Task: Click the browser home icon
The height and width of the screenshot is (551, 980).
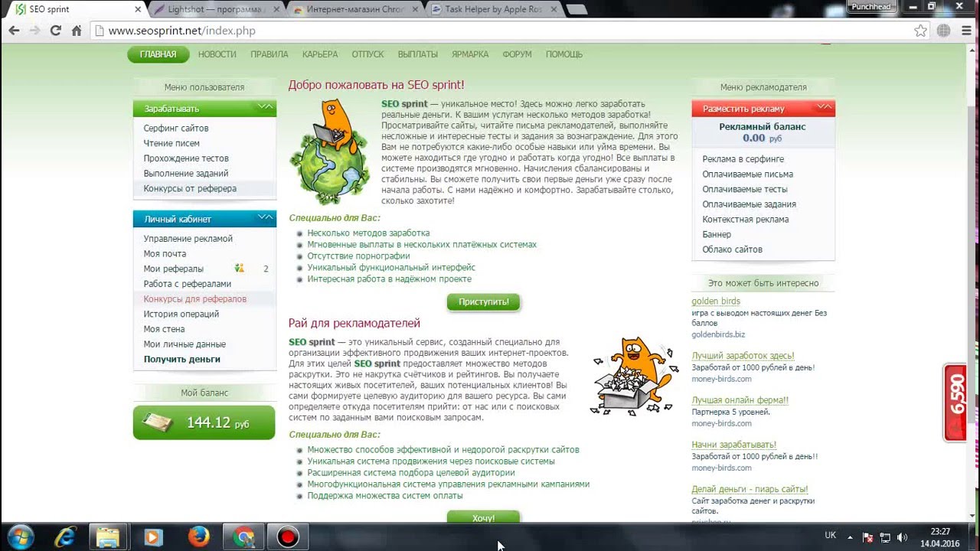Action: coord(77,31)
